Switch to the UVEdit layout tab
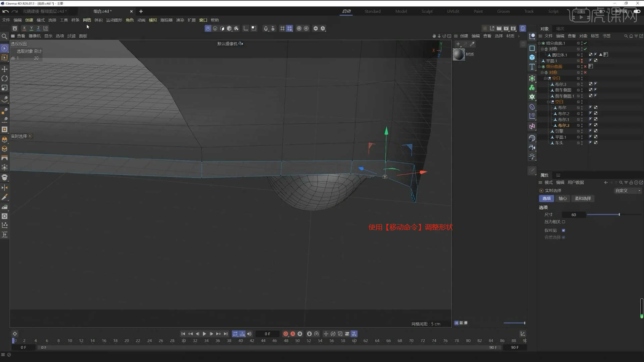Viewport: 644px width, 362px height. [453, 11]
